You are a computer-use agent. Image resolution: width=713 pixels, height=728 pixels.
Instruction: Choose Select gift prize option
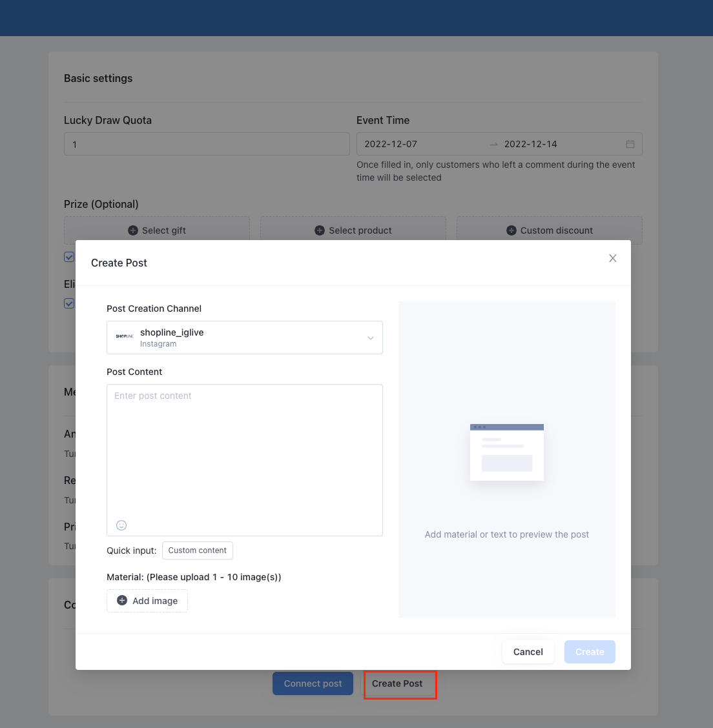tap(157, 230)
